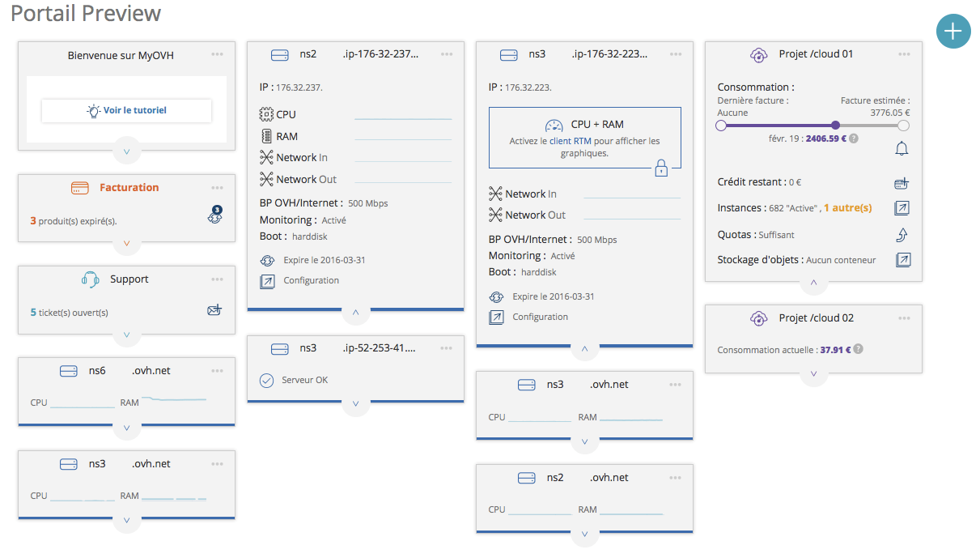
Task: Open the options menu of Bienvenue sur MyOVH
Action: click(217, 54)
